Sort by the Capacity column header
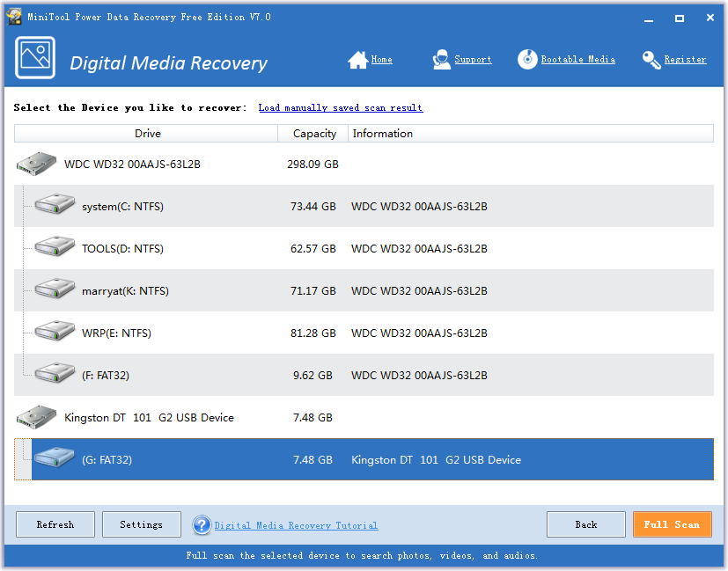Viewport: 728px width, 571px height. point(313,134)
